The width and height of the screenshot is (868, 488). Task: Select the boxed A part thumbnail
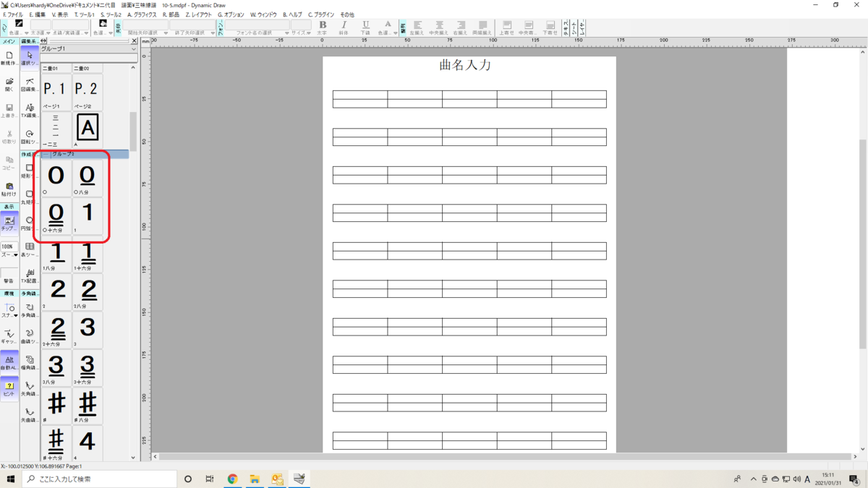click(88, 130)
